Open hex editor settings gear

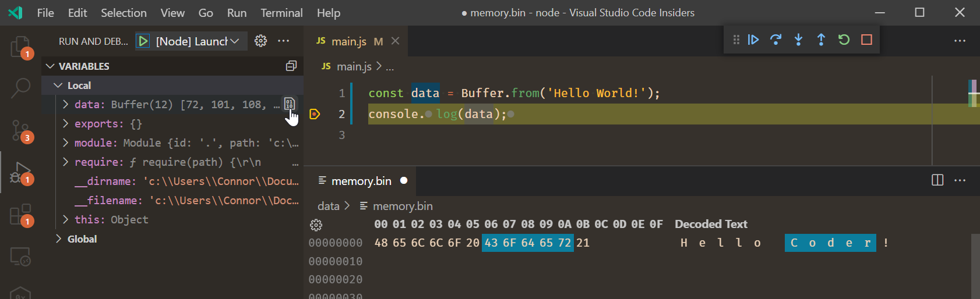pos(316,225)
